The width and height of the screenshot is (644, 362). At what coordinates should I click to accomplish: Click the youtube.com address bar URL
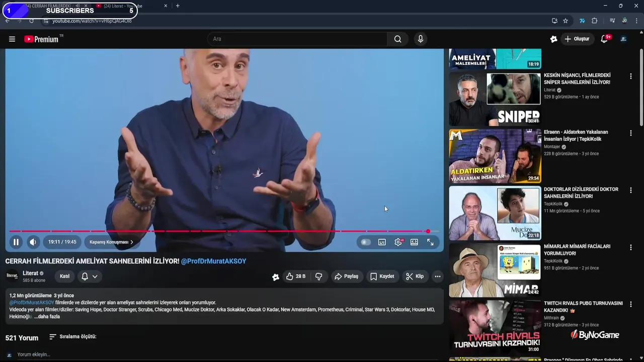92,21
